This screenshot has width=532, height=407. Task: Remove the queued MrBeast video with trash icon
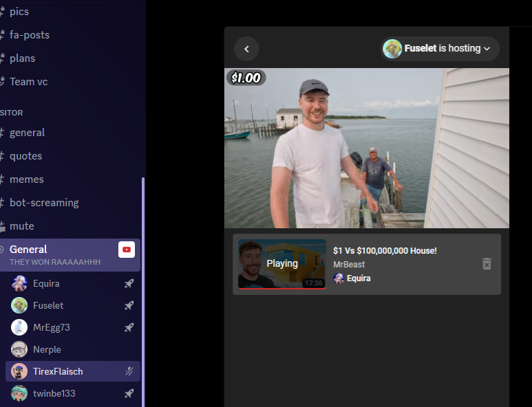tap(487, 264)
